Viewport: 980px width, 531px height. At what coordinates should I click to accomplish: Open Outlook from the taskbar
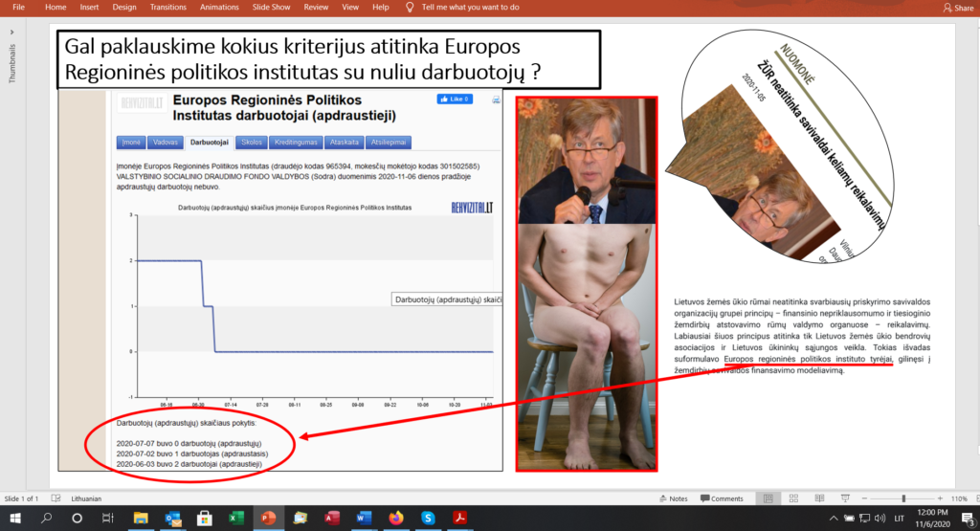pyautogui.click(x=173, y=518)
